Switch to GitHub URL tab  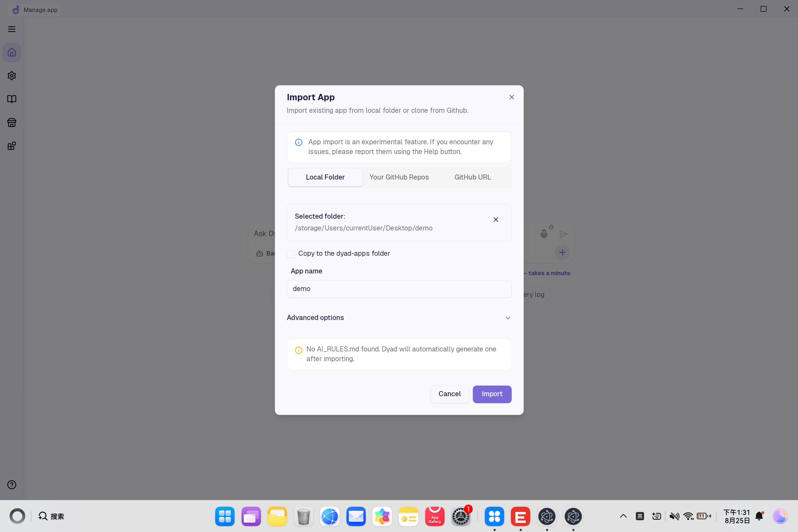[473, 178]
